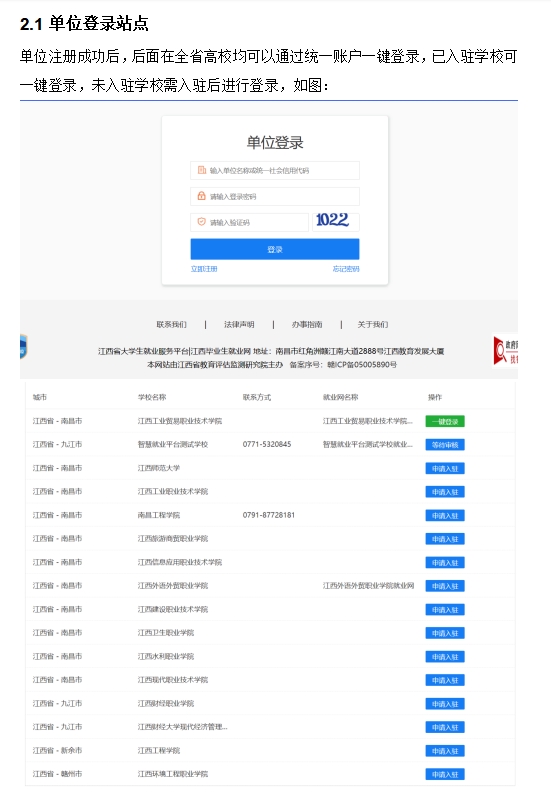The width and height of the screenshot is (551, 804).
Task: Open the 关于我们 footer link
Action: pos(373,325)
